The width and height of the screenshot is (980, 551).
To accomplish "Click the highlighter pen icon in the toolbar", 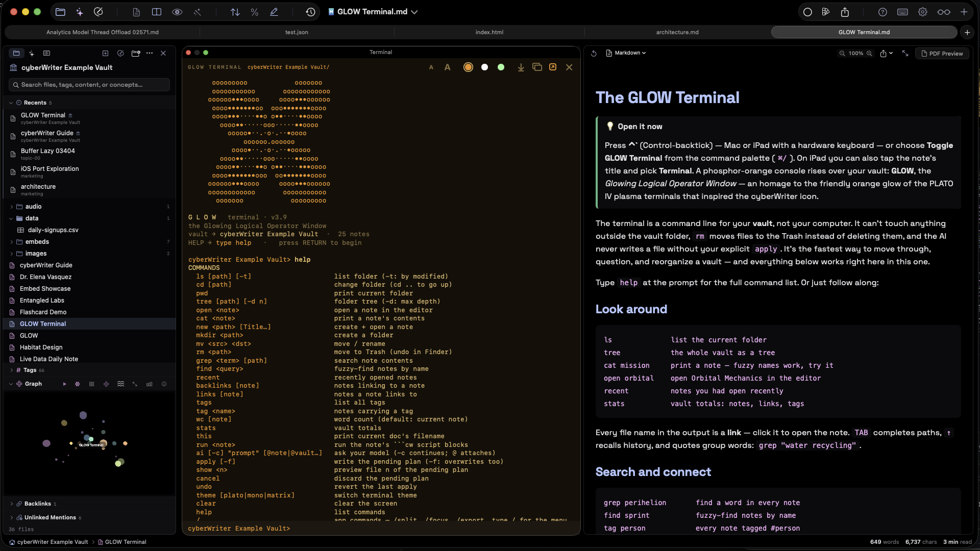I will tap(274, 12).
